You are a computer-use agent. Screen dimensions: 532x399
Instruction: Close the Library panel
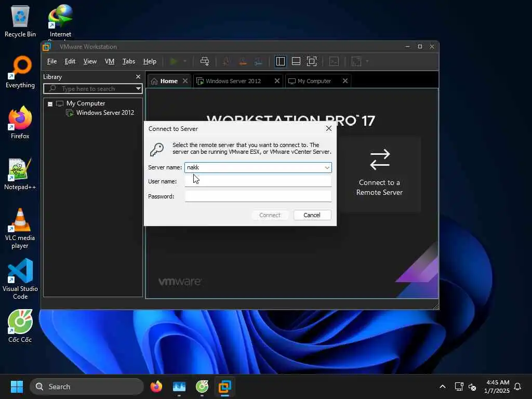[x=138, y=77]
